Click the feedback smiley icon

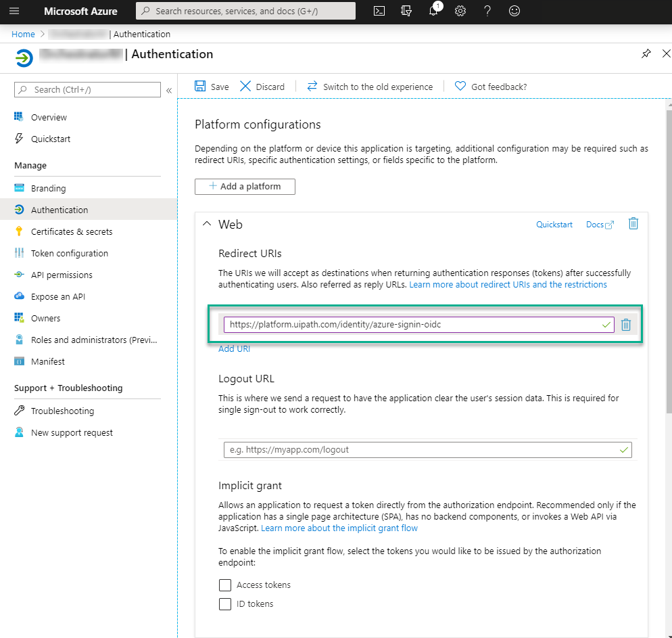514,11
